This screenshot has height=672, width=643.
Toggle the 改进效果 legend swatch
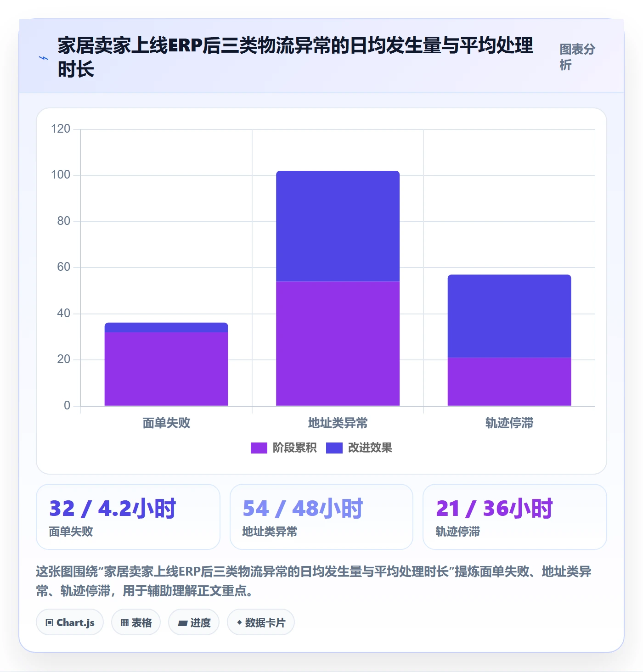[x=334, y=448]
